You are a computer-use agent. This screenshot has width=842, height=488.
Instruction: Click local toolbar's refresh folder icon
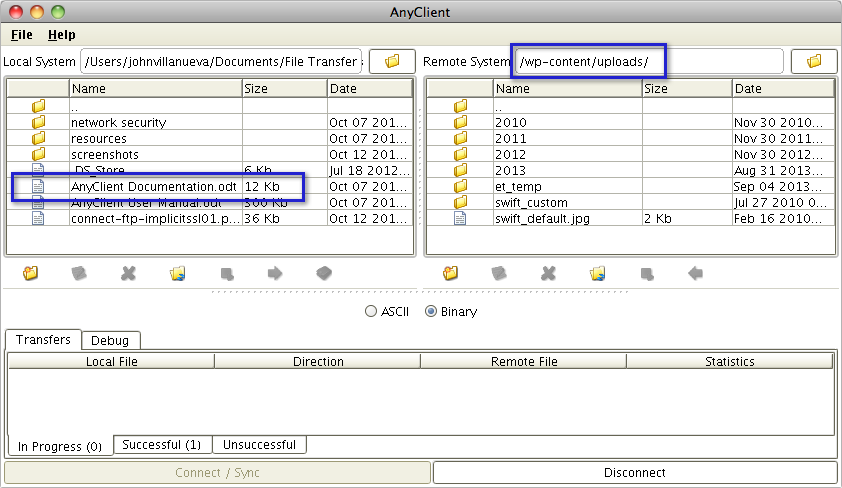pyautogui.click(x=177, y=273)
